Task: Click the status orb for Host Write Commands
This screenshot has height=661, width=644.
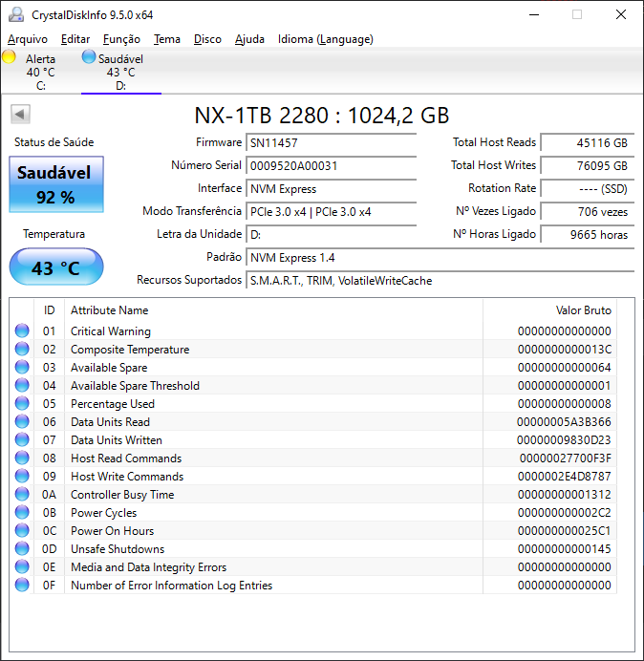Action: pyautogui.click(x=22, y=476)
